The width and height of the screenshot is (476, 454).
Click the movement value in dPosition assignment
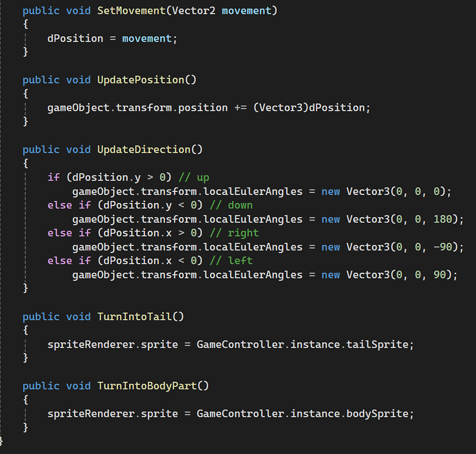click(147, 38)
